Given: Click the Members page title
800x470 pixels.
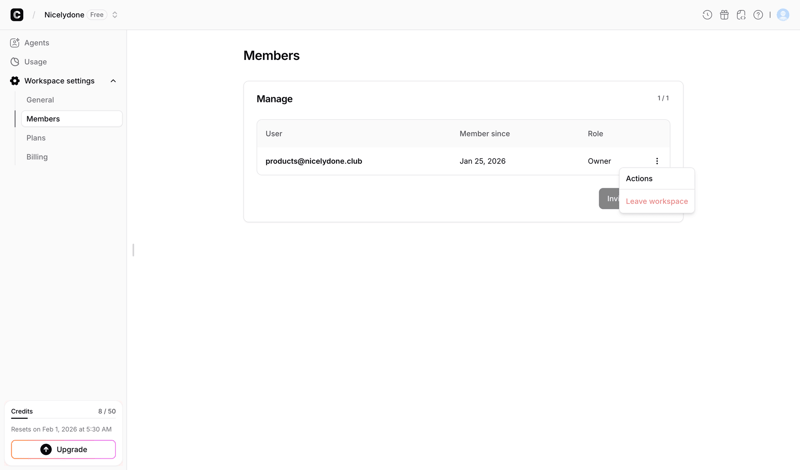Looking at the screenshot, I should (x=271, y=56).
